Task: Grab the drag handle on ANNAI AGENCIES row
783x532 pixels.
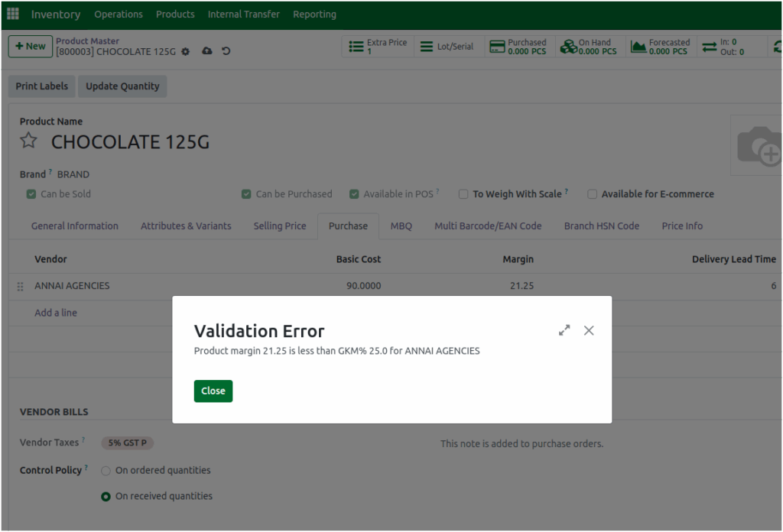Action: pyautogui.click(x=19, y=285)
